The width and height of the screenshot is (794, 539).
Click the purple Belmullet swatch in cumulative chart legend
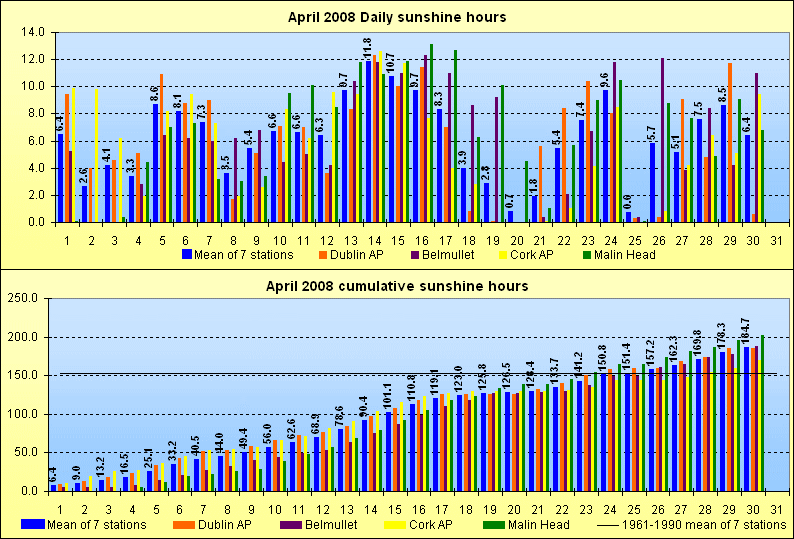pos(292,524)
